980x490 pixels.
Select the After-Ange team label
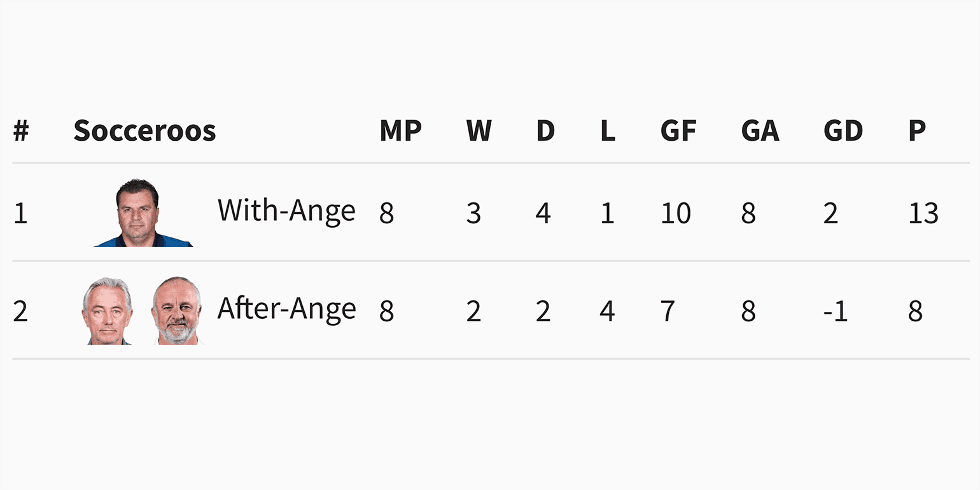pyautogui.click(x=286, y=309)
